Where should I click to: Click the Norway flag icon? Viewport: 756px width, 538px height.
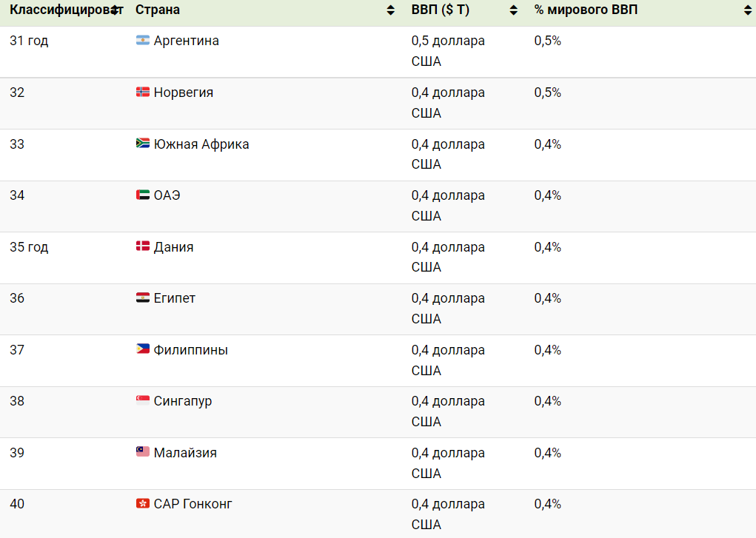point(143,93)
